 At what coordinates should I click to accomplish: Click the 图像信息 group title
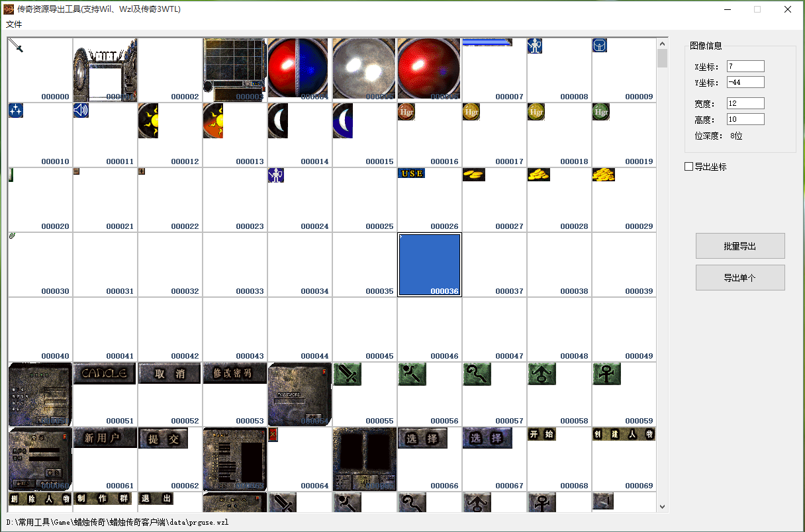(x=706, y=46)
